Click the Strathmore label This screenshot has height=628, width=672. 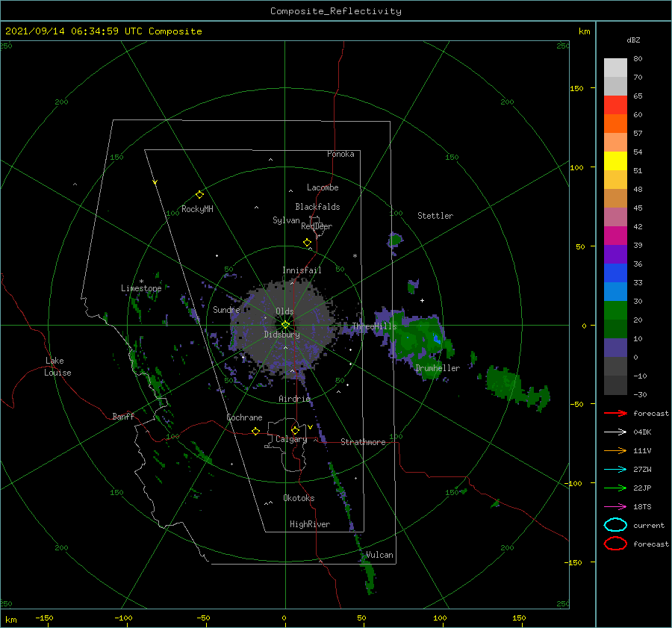[363, 442]
